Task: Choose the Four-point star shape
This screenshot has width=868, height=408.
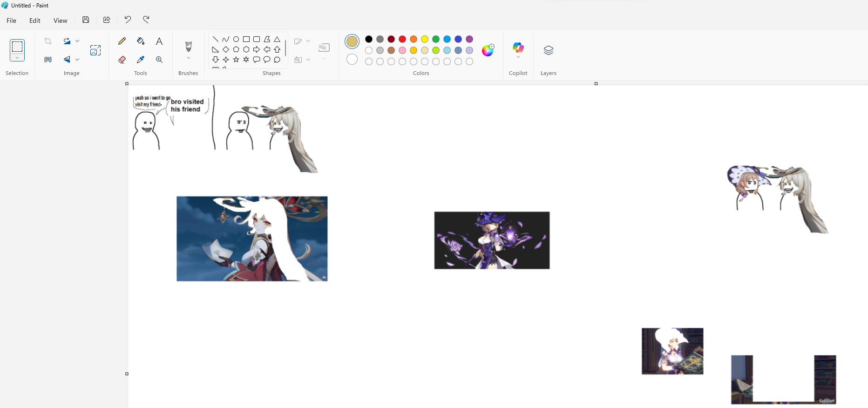Action: (x=226, y=60)
